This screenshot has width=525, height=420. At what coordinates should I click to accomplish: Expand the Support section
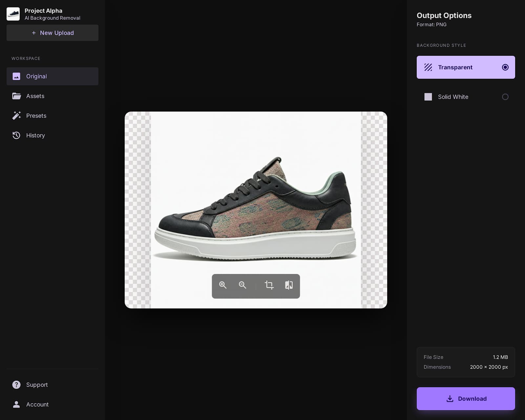click(36, 385)
